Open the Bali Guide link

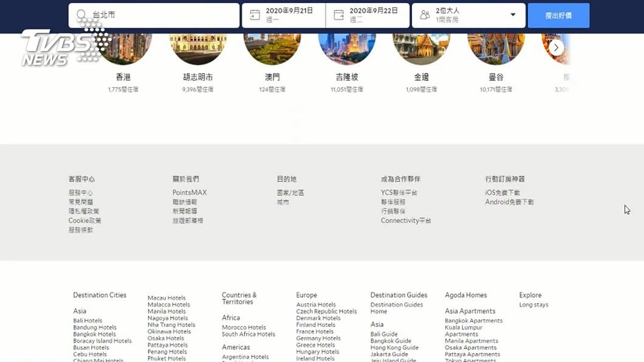point(384,334)
